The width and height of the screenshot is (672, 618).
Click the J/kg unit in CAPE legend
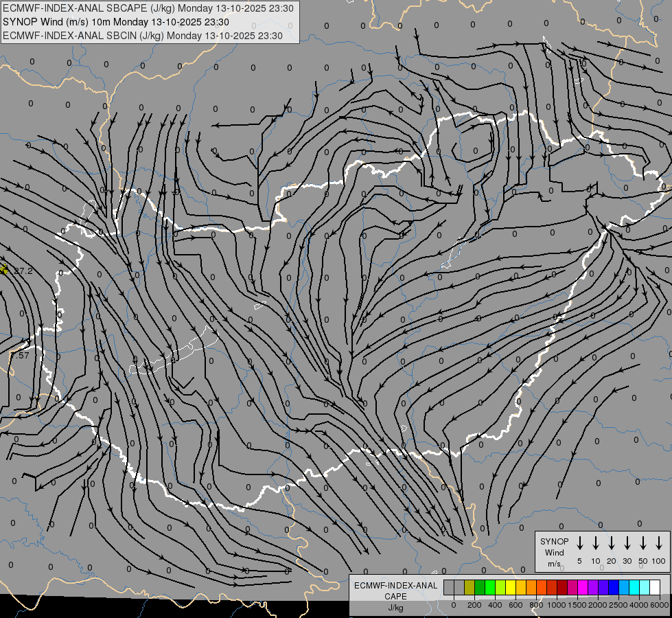click(395, 608)
